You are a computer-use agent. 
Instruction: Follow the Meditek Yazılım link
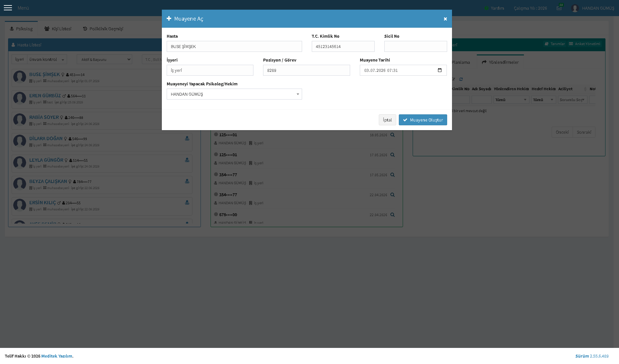(x=57, y=356)
